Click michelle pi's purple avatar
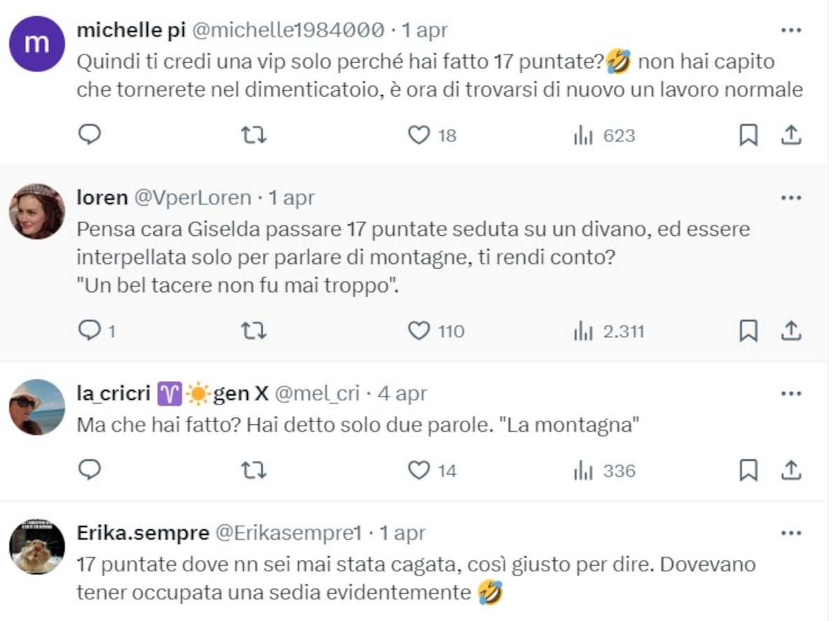The height and width of the screenshot is (621, 840). [x=37, y=43]
